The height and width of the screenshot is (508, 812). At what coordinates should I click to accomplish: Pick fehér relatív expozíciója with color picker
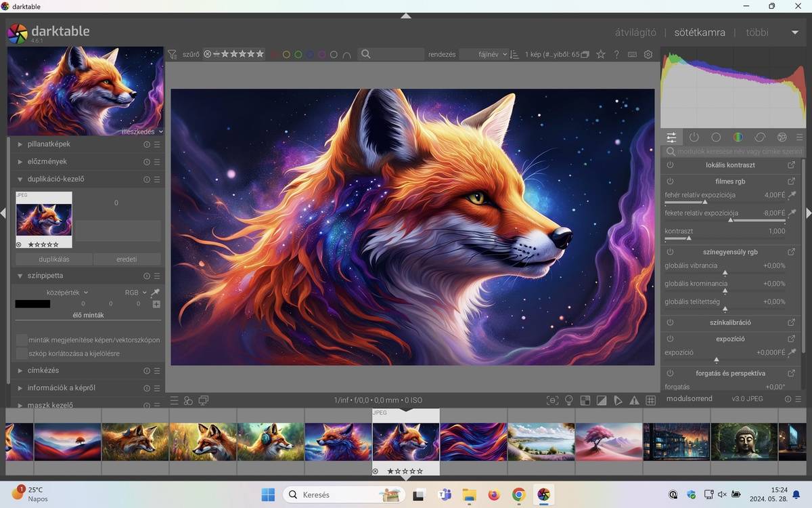pyautogui.click(x=792, y=195)
